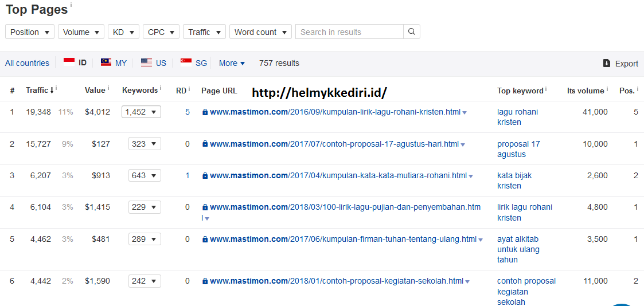Open the Word count filter dropdown
This screenshot has width=644, height=306.
(x=260, y=32)
